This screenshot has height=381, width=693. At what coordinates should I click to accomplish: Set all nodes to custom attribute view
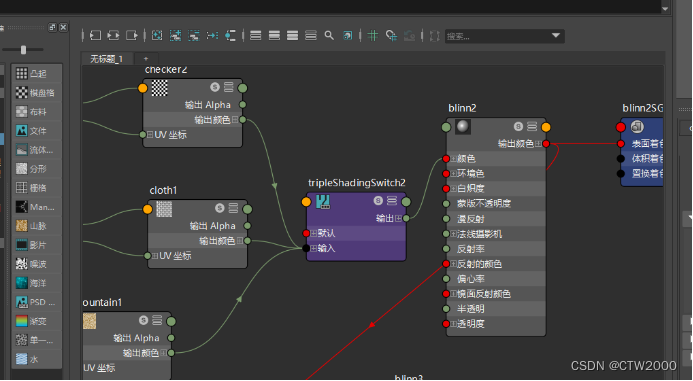[x=311, y=35]
